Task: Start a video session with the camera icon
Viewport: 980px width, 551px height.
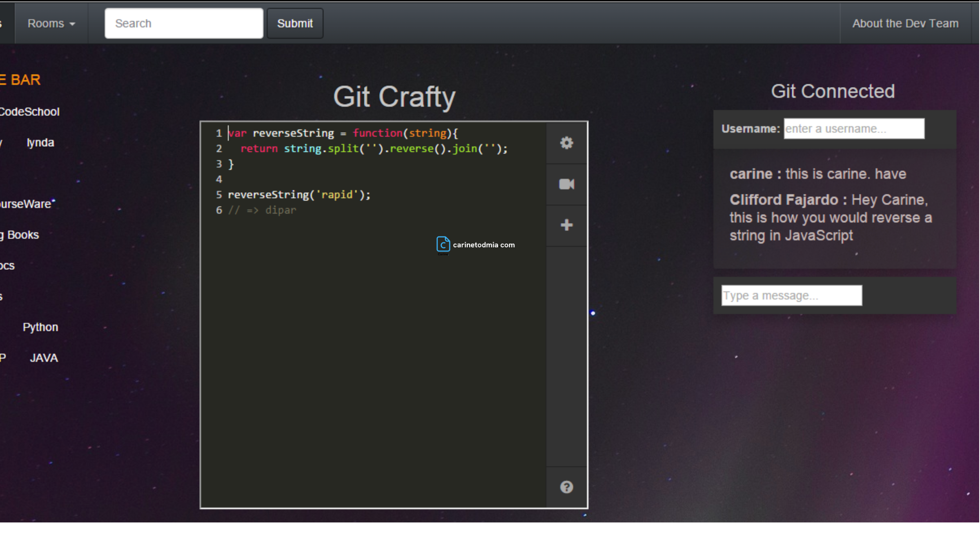Action: (566, 184)
